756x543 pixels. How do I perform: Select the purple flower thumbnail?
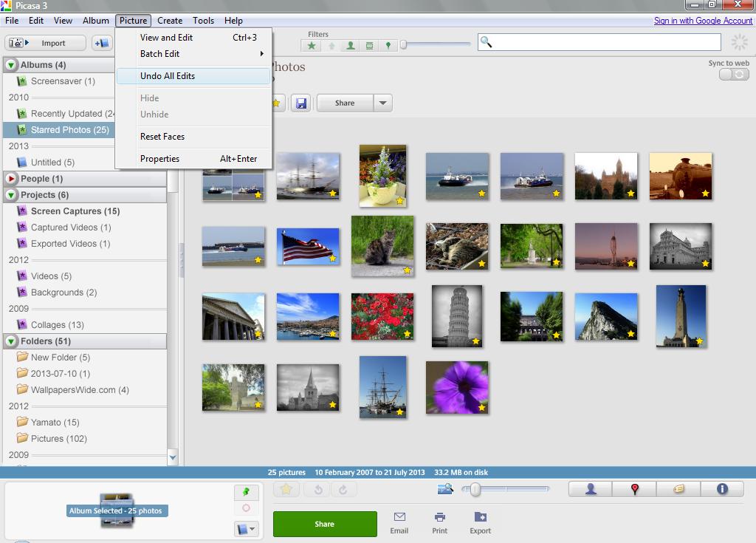[x=457, y=387]
